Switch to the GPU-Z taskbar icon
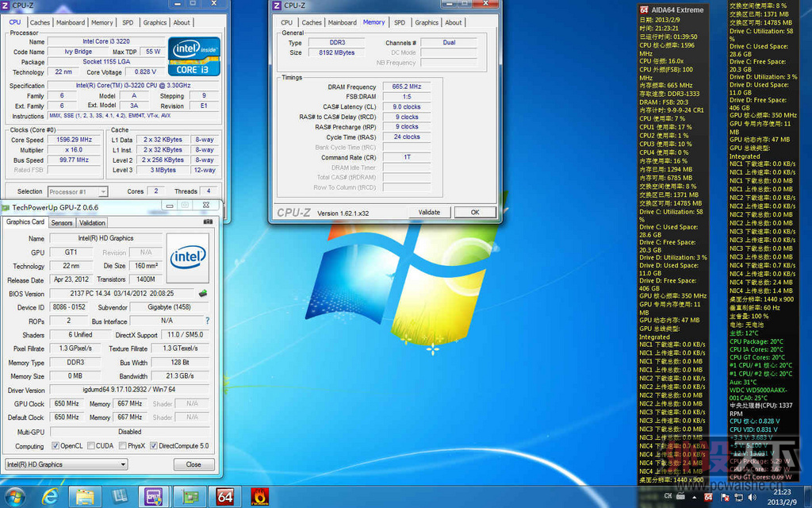812x508 pixels. tap(190, 497)
